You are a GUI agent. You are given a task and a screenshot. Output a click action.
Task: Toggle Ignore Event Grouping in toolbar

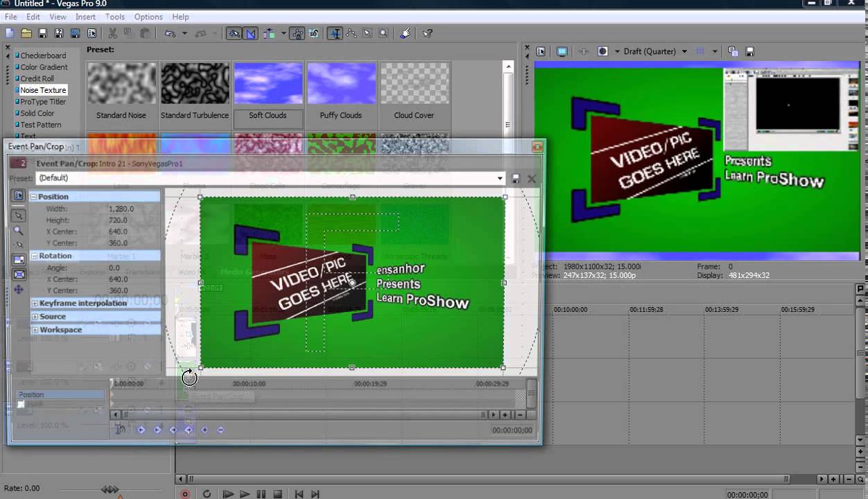click(314, 33)
